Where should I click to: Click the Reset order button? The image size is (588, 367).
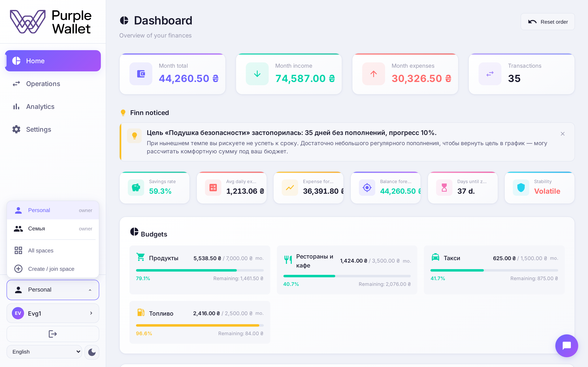click(547, 22)
